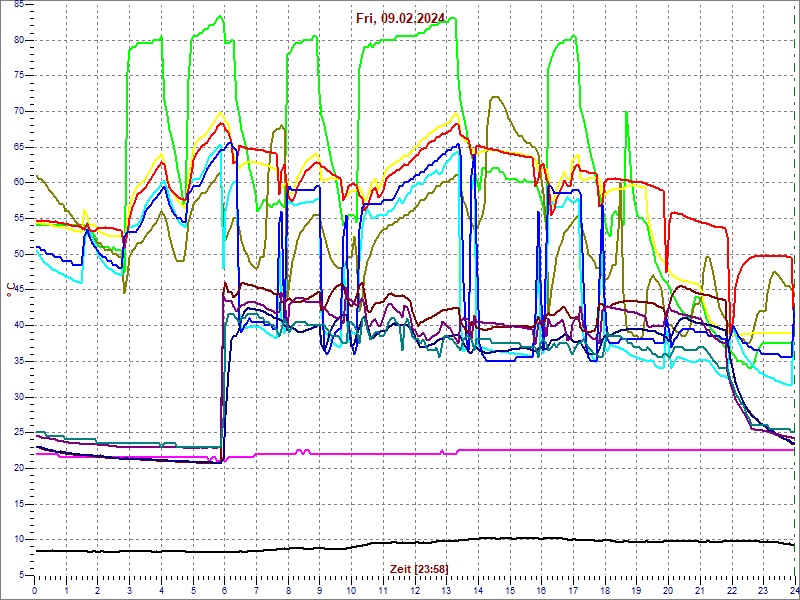This screenshot has width=800, height=600.
Task: Click hour label 18 on the time axis
Action: click(x=604, y=590)
